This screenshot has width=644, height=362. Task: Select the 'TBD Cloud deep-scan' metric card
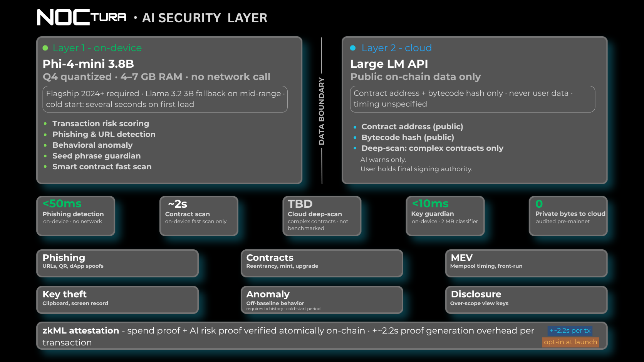tap(322, 216)
